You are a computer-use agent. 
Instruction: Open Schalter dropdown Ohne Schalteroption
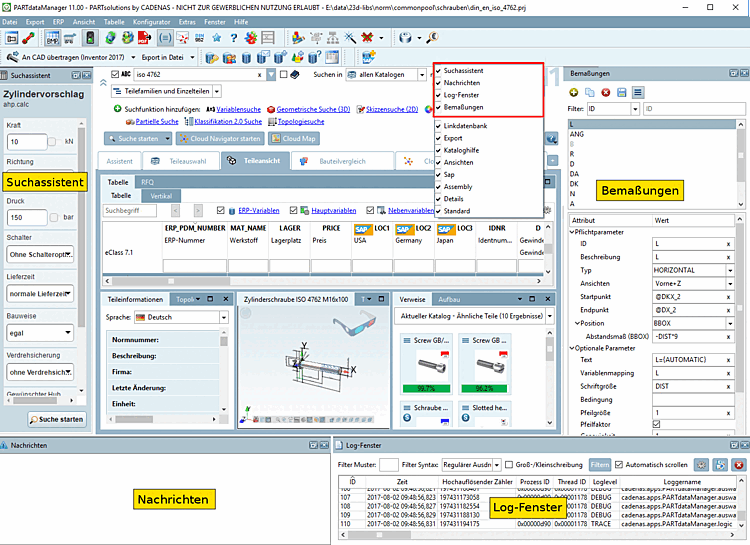click(x=40, y=254)
